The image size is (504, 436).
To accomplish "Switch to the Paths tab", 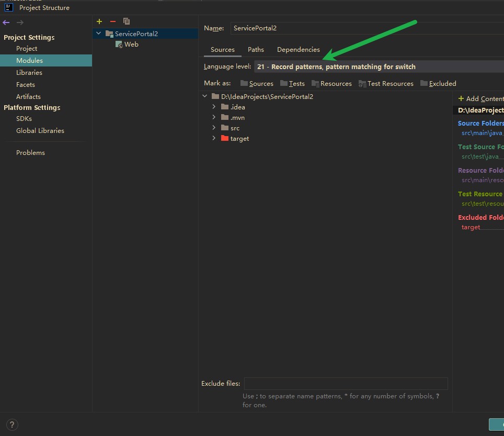I will pos(256,50).
